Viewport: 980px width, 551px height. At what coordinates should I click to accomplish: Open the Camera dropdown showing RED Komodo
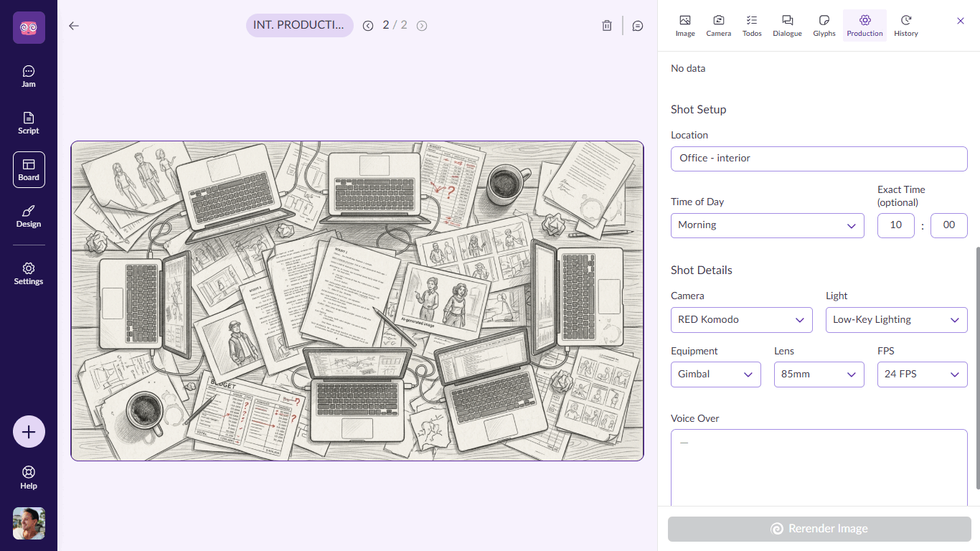(x=742, y=320)
